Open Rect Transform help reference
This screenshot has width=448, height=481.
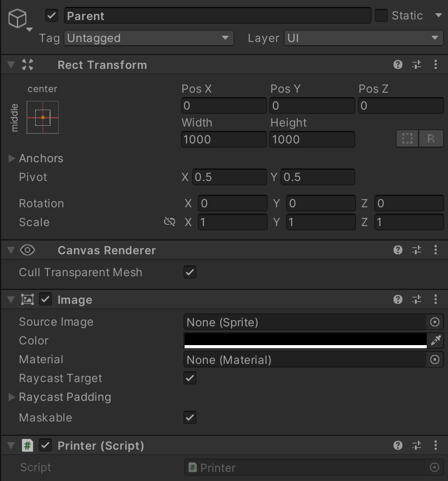[397, 65]
